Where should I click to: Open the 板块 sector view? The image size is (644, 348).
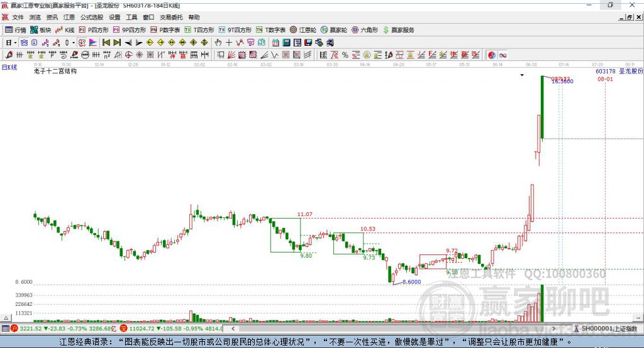click(40, 30)
